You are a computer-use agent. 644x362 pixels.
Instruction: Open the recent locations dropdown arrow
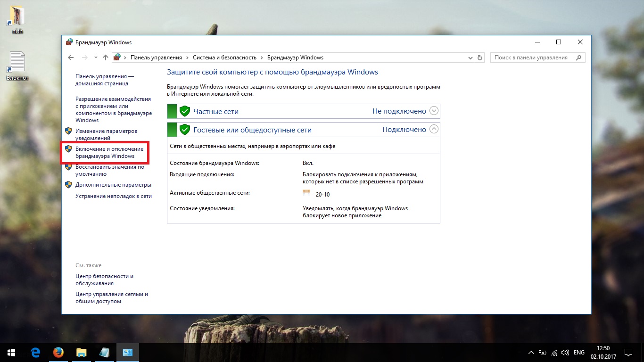click(x=96, y=58)
